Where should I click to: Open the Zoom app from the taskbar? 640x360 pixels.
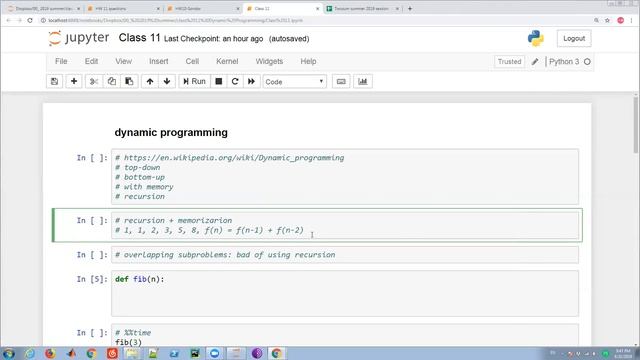tap(215, 353)
